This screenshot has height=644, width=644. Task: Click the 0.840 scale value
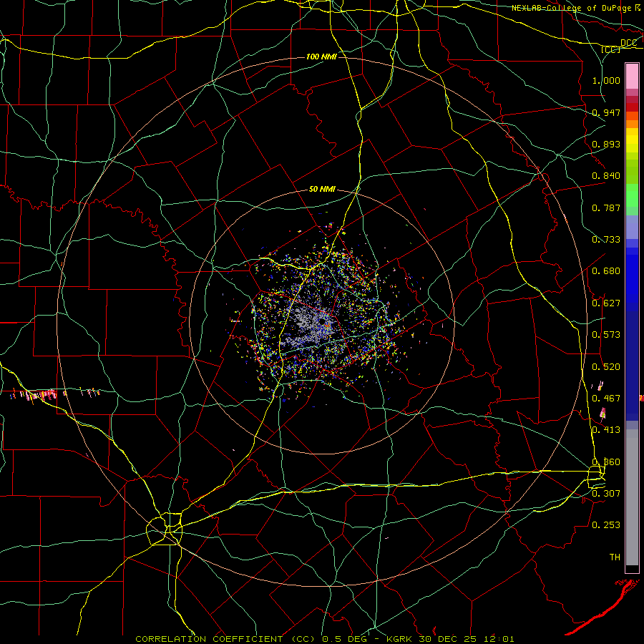606,176
